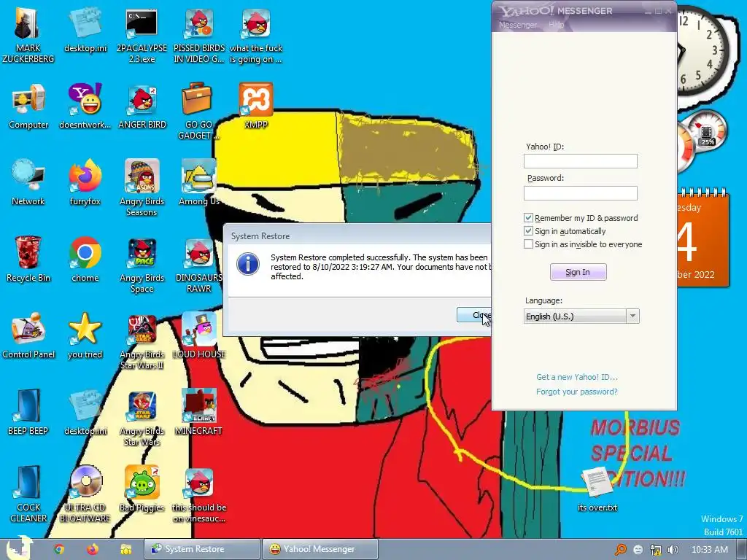
Task: Uncheck Sign in automatically
Action: coord(528,231)
